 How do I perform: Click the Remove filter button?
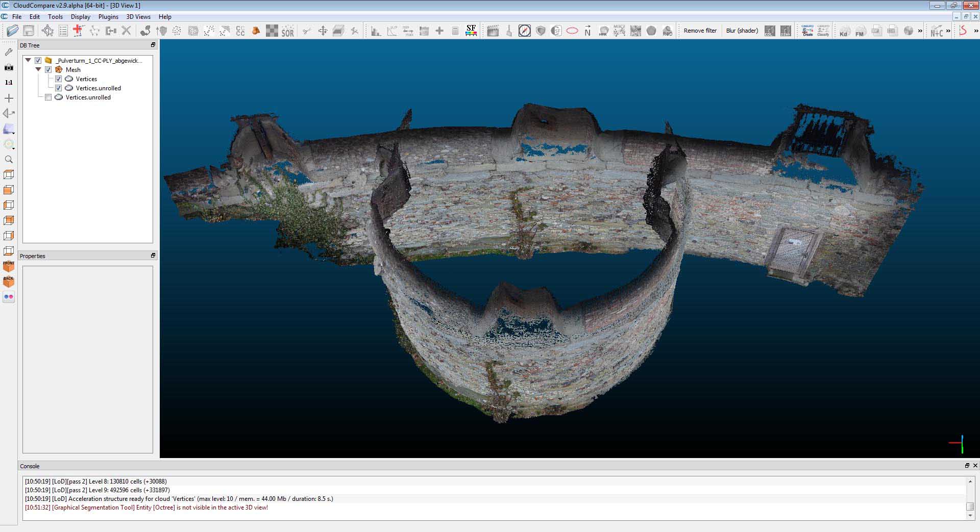coord(700,31)
